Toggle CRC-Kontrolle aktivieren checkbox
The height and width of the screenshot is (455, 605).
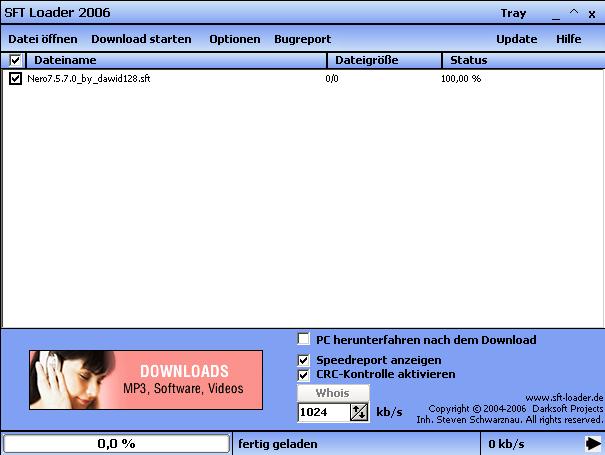(304, 374)
